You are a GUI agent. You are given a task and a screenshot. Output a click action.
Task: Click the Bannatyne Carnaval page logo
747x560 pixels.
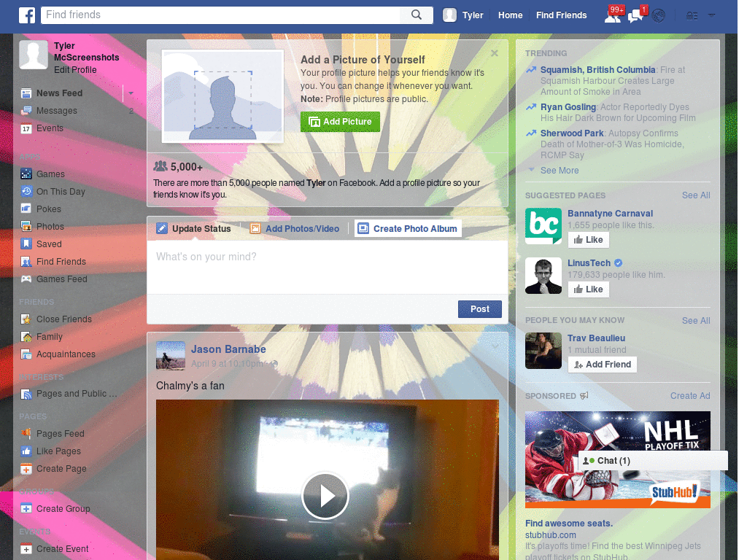pyautogui.click(x=543, y=226)
